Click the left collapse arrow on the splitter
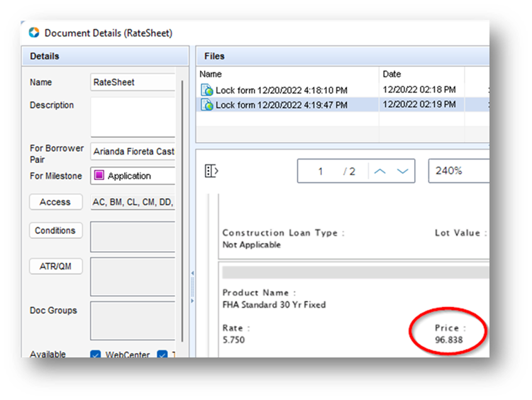 [192, 273]
